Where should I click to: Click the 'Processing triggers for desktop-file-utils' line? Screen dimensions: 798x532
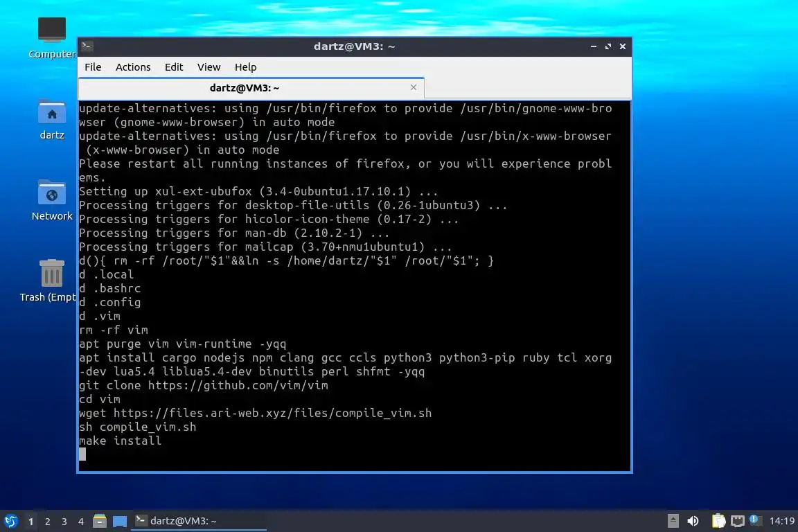coord(292,205)
